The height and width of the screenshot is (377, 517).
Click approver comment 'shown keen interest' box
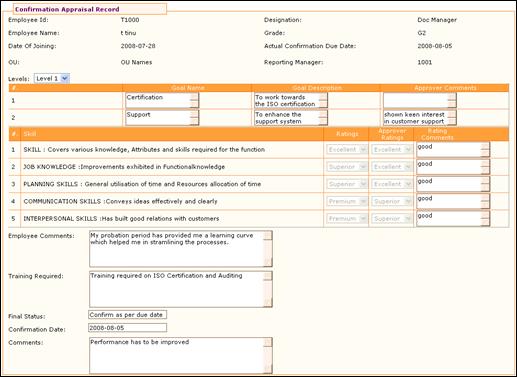(420, 118)
